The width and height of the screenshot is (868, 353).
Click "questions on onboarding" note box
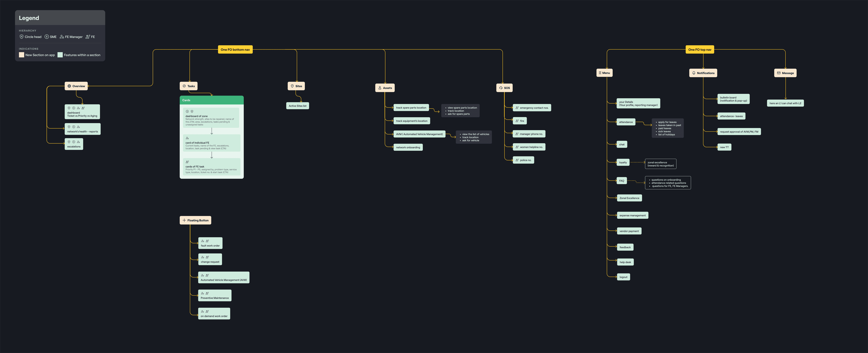(x=668, y=183)
